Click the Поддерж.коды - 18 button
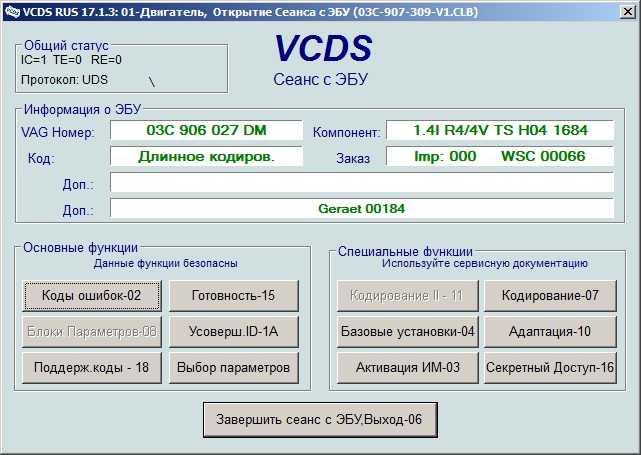The width and height of the screenshot is (641, 455). [92, 368]
